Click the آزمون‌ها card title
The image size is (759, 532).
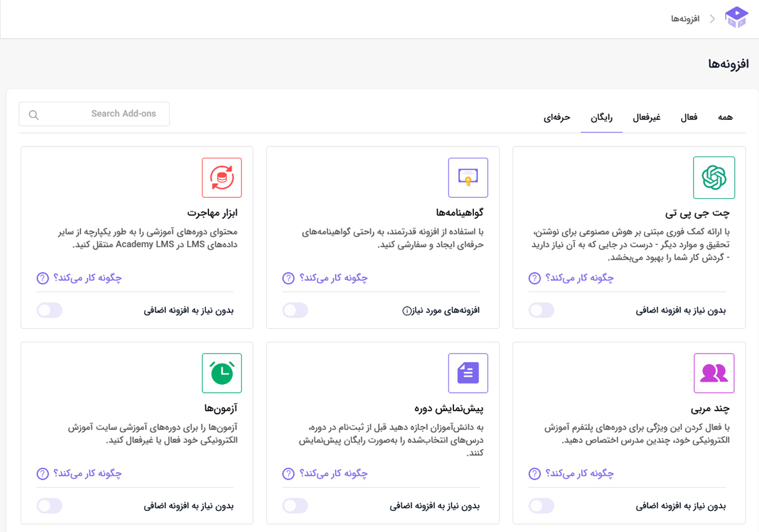[x=221, y=409]
